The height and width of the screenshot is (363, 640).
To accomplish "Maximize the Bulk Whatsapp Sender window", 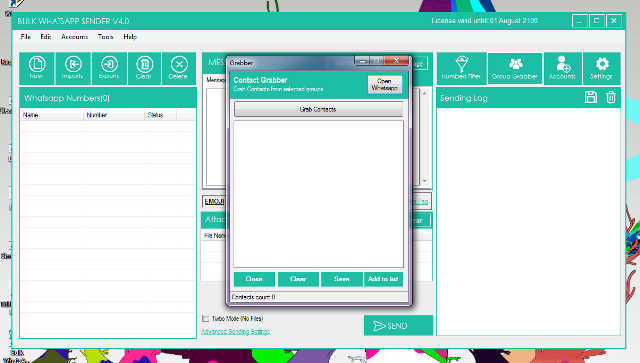I will (596, 21).
